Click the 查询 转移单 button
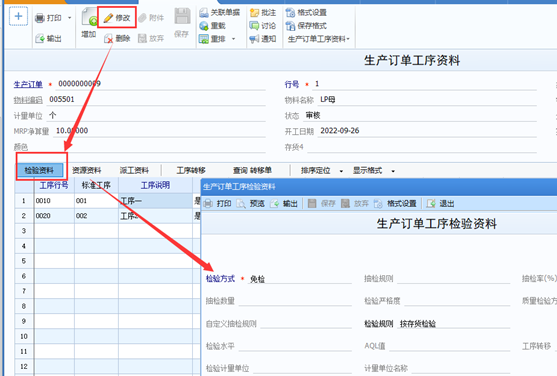The image size is (557, 376). (x=252, y=171)
